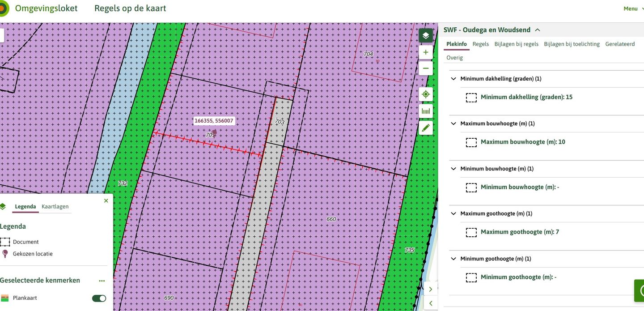Open the Bijlagen bij toelichting tab
The image size is (644, 311).
(572, 44)
